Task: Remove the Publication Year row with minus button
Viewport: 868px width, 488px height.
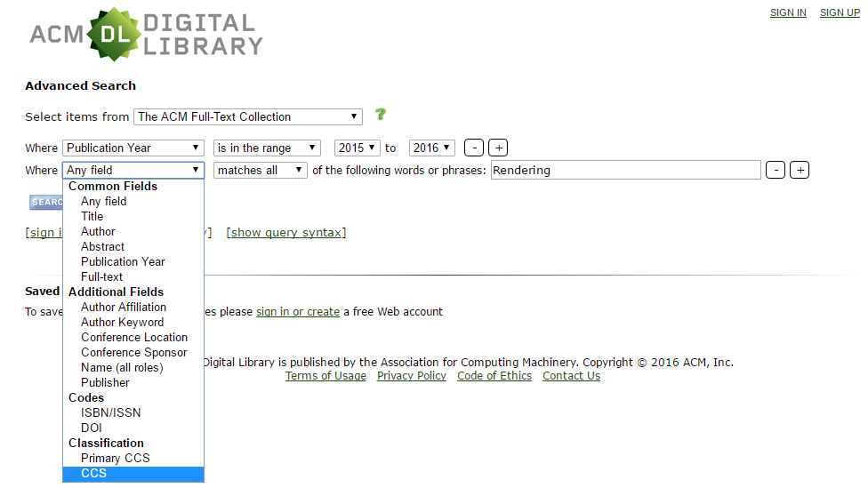Action: (474, 148)
